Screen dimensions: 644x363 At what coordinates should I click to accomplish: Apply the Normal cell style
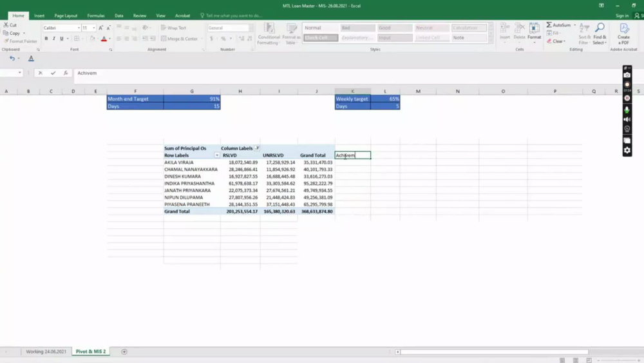tap(321, 28)
